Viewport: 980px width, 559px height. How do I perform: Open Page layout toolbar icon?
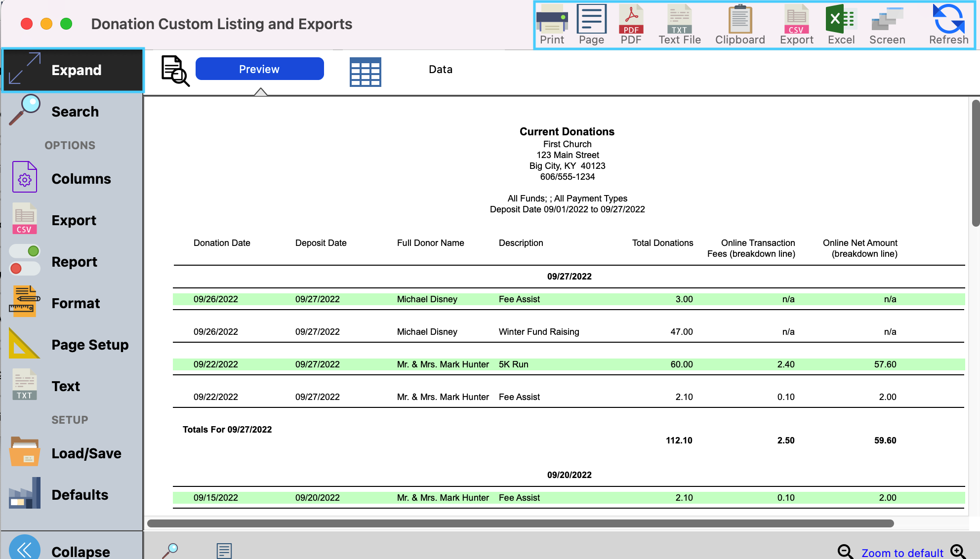[591, 19]
